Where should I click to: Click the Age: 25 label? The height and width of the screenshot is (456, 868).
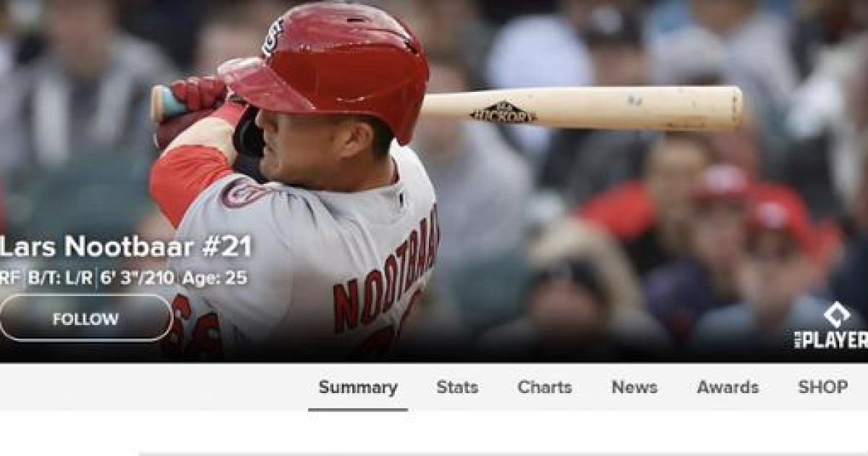(214, 278)
